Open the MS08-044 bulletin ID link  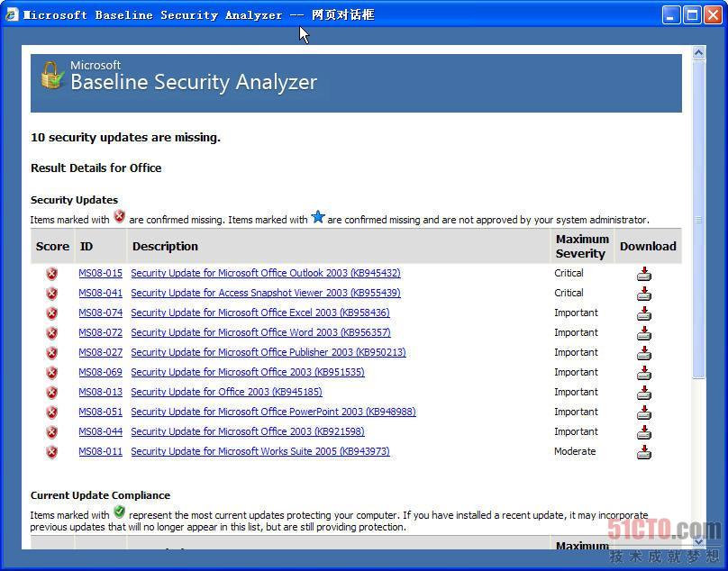(x=100, y=431)
